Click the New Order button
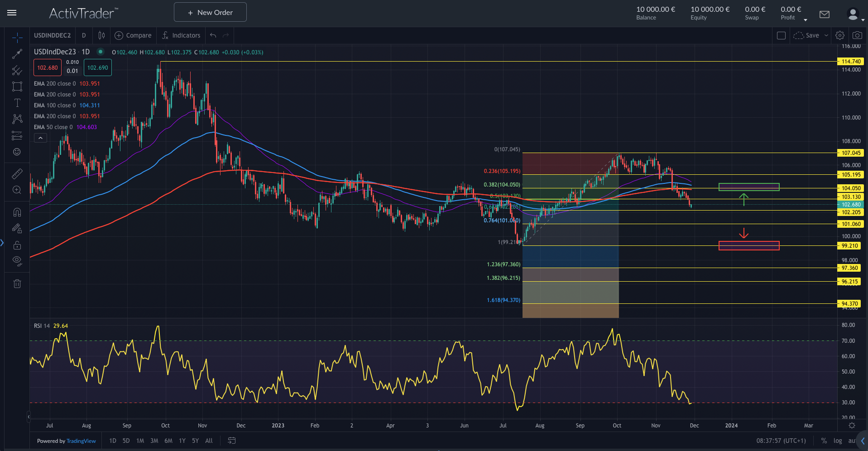 click(210, 12)
